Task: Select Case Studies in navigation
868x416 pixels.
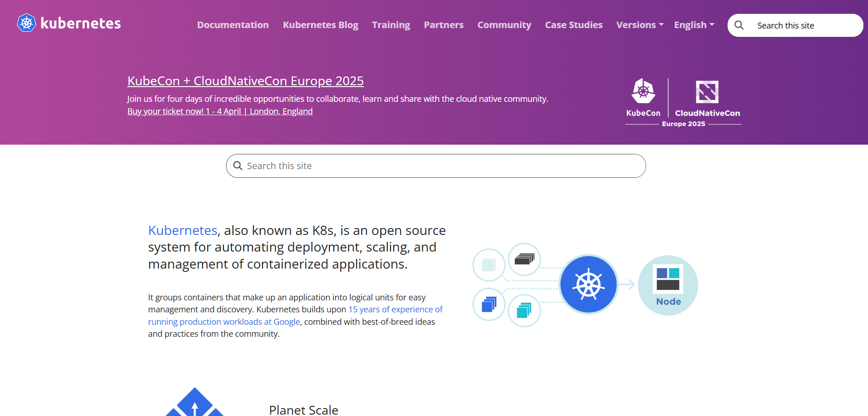Action: coord(573,25)
